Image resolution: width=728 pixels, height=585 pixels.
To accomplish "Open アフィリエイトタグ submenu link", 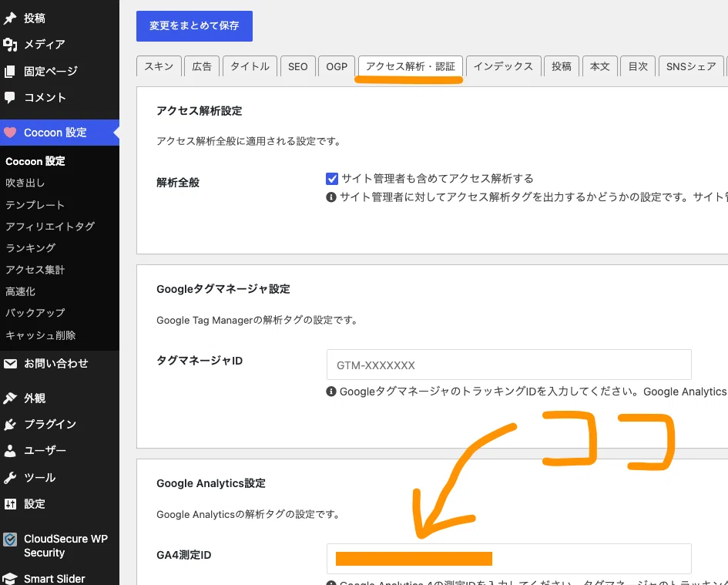I will (x=50, y=227).
